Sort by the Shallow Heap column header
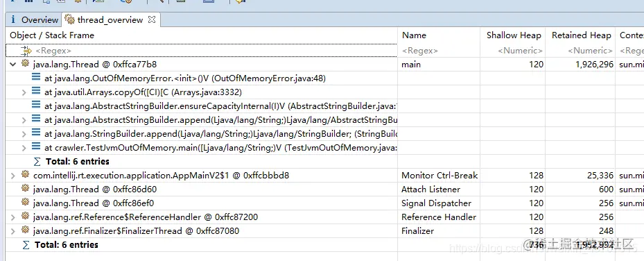 point(514,35)
